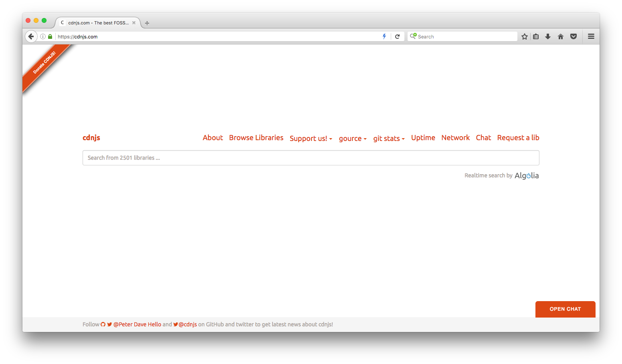Open the browser hamburger menu

click(591, 36)
